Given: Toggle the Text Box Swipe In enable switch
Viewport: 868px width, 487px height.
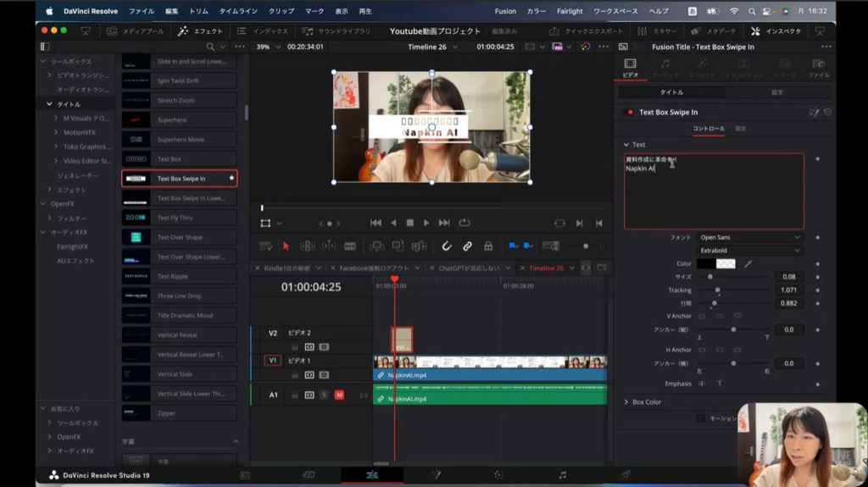Looking at the screenshot, I should [x=628, y=112].
